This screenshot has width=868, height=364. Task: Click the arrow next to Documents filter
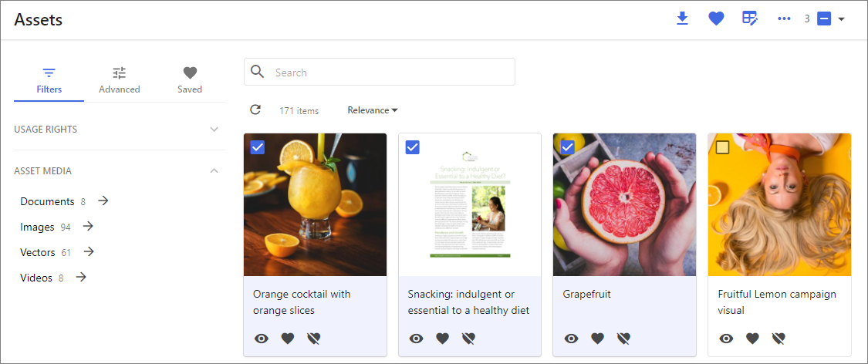click(x=103, y=201)
